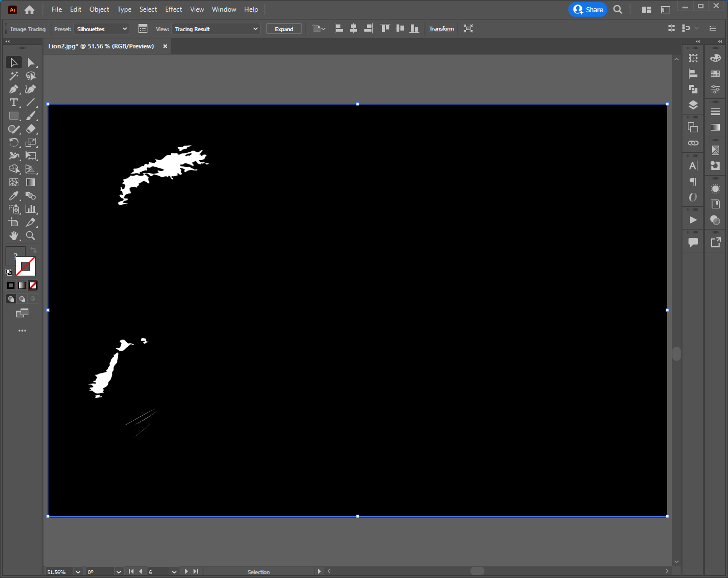Screen dimensions: 728x578
Task: Select the Line Segment tool
Action: tap(31, 102)
